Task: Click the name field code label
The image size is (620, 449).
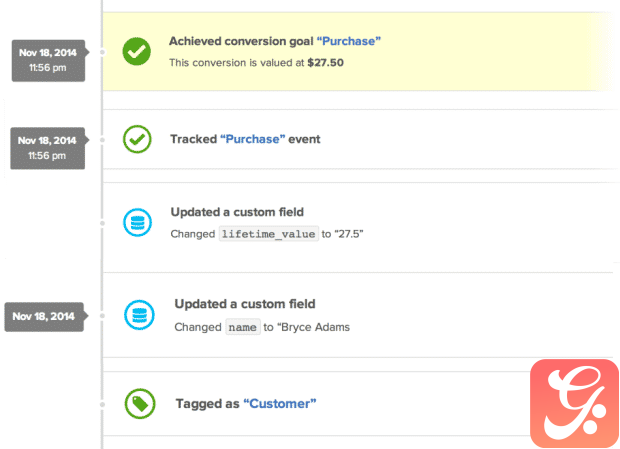Action: tap(243, 327)
